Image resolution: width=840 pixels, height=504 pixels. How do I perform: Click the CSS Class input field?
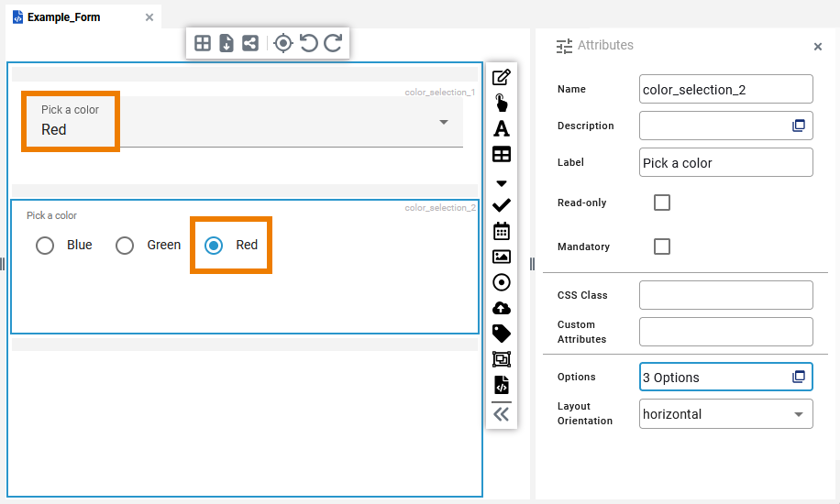click(x=725, y=295)
